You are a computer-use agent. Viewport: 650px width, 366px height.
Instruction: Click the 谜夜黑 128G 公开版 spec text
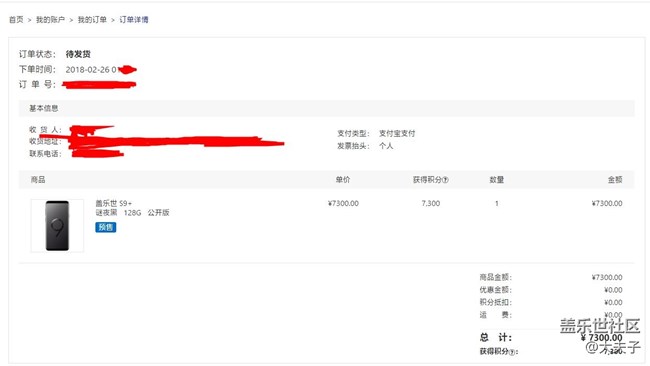(x=132, y=213)
